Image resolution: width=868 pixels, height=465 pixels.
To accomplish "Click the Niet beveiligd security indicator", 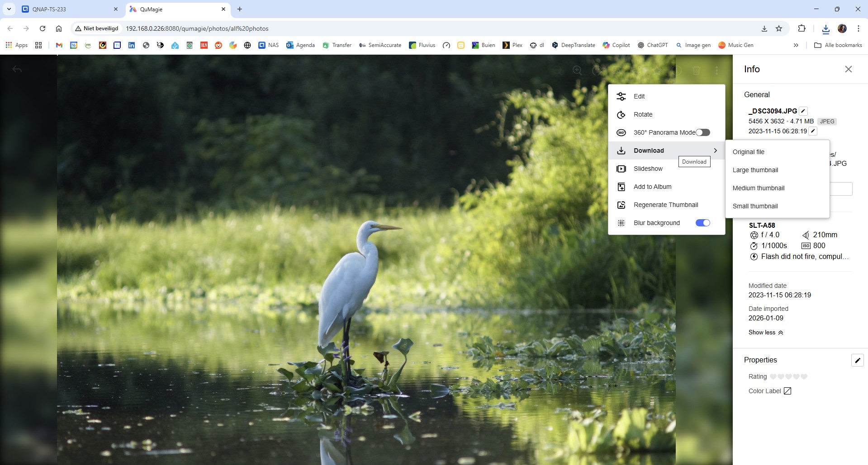I will pyautogui.click(x=97, y=28).
